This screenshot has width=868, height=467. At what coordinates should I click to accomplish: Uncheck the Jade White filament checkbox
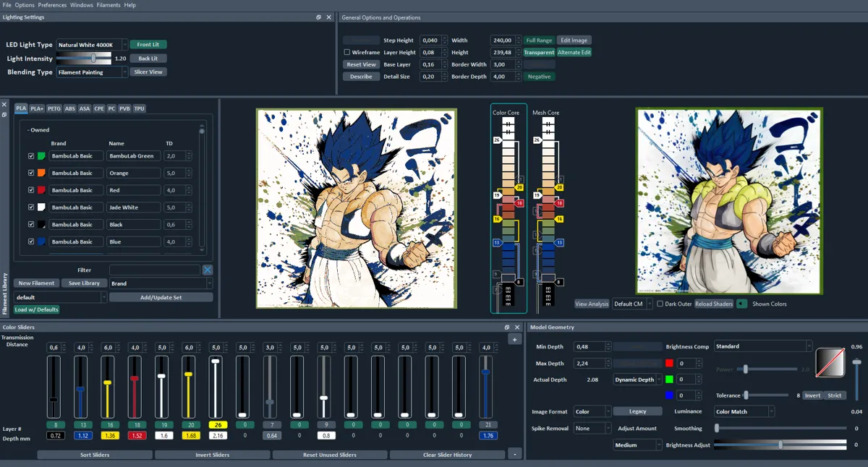tap(31, 207)
